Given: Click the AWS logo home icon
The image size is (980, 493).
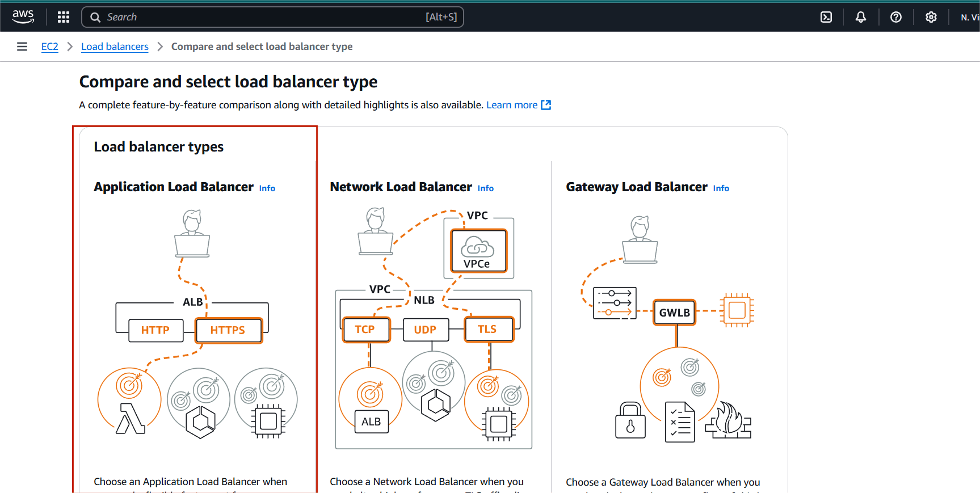Looking at the screenshot, I should (23, 17).
